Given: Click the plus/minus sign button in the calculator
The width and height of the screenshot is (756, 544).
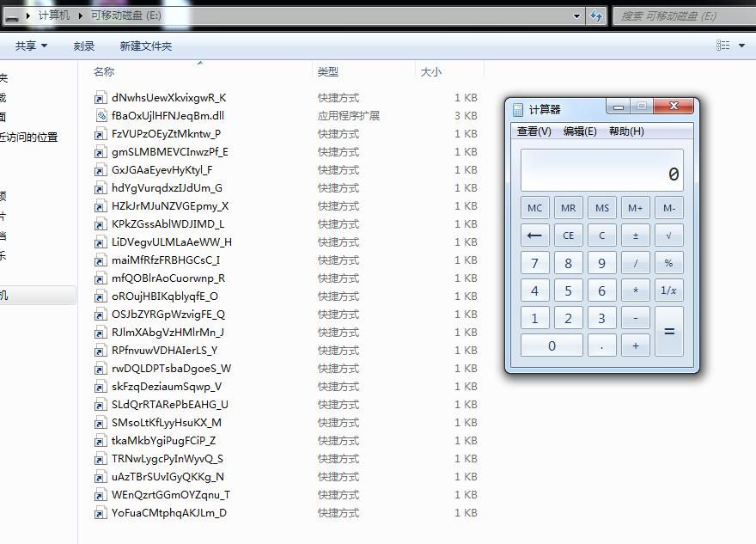Looking at the screenshot, I should 636,235.
